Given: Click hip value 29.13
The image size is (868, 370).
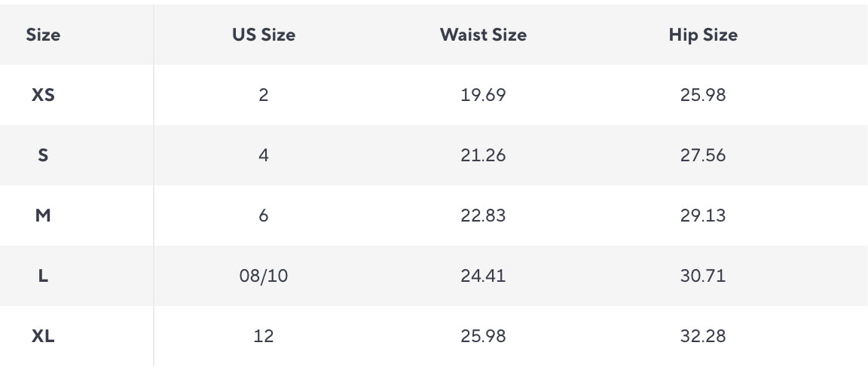Looking at the screenshot, I should tap(702, 216).
